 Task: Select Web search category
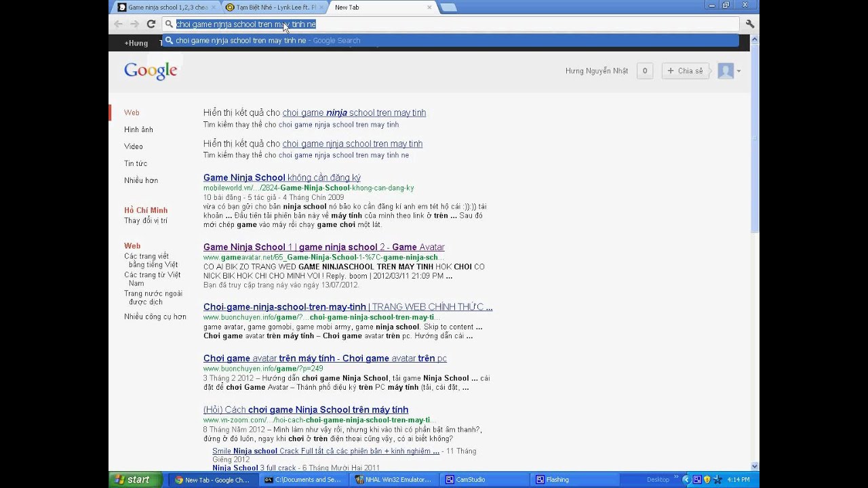(x=132, y=113)
